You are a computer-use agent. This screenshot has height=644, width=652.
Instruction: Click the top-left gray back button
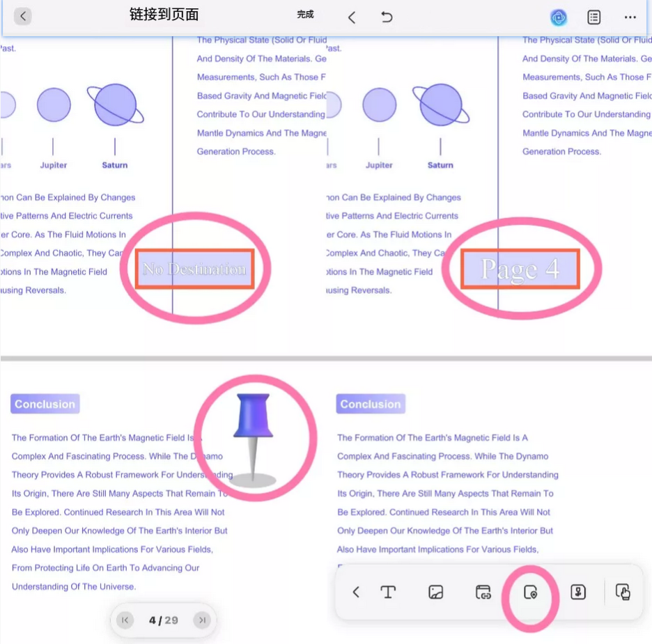[23, 16]
